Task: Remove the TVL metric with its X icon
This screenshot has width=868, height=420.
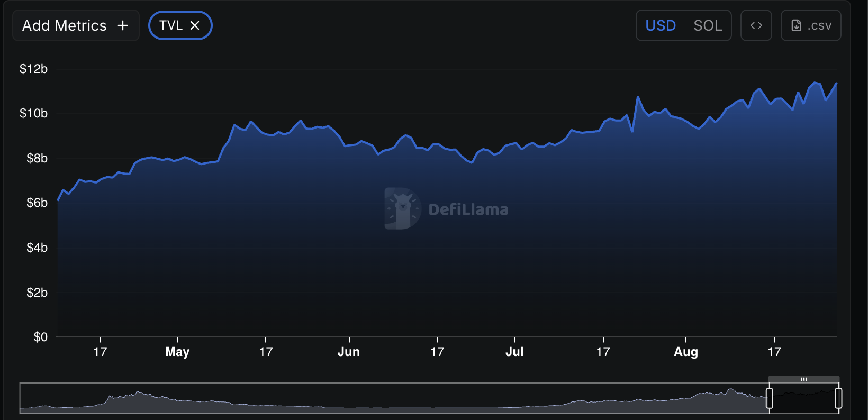Action: 195,25
